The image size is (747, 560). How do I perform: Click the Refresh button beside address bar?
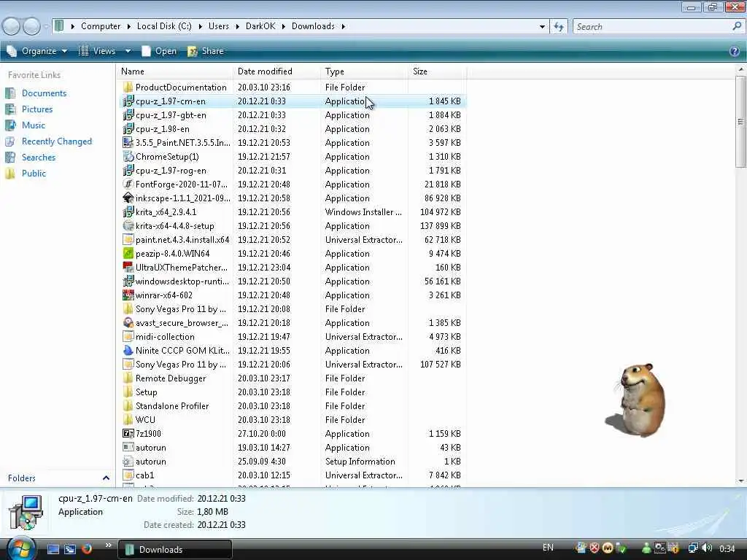pos(559,27)
